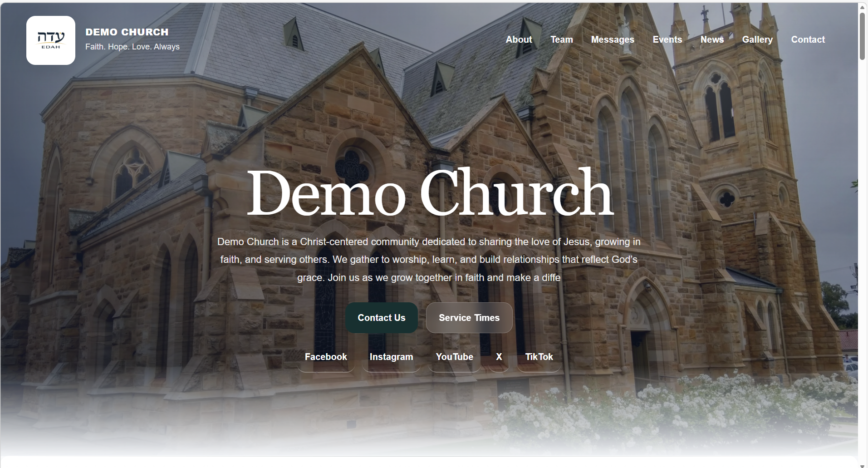Open the TikTok social link
This screenshot has width=868, height=468.
point(539,357)
